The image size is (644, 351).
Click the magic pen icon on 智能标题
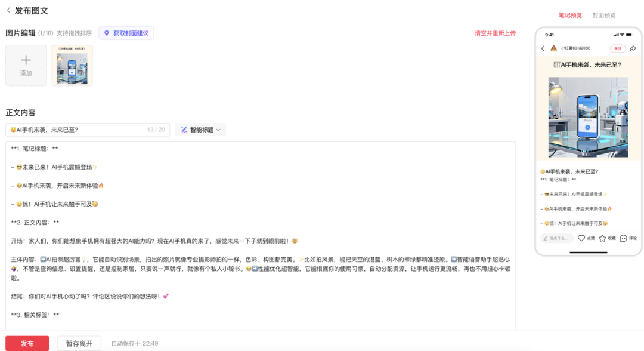(x=185, y=129)
